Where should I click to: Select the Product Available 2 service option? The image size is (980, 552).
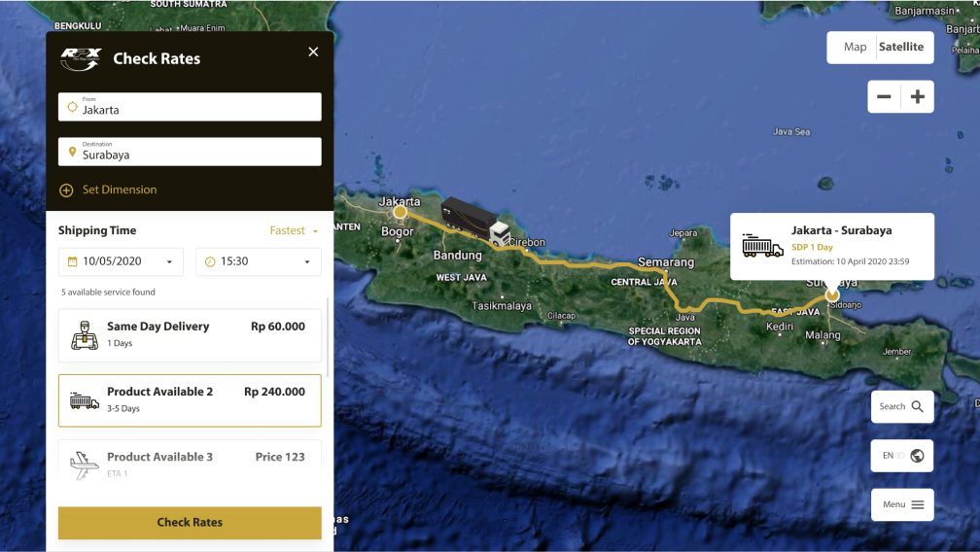(x=190, y=400)
